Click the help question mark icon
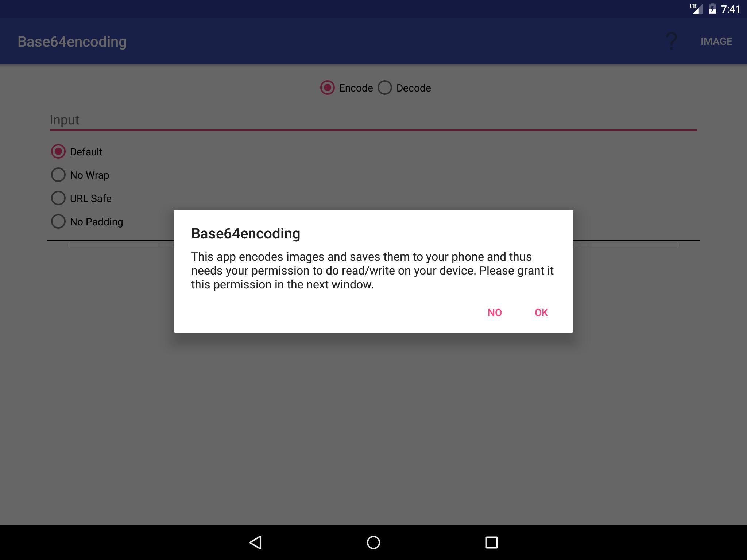Screen dimensions: 747x560 coord(671,39)
